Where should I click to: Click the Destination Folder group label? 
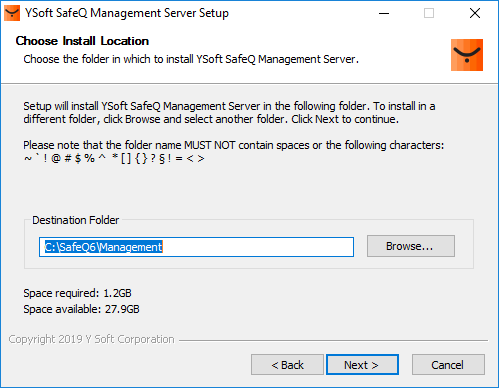pyautogui.click(x=76, y=220)
